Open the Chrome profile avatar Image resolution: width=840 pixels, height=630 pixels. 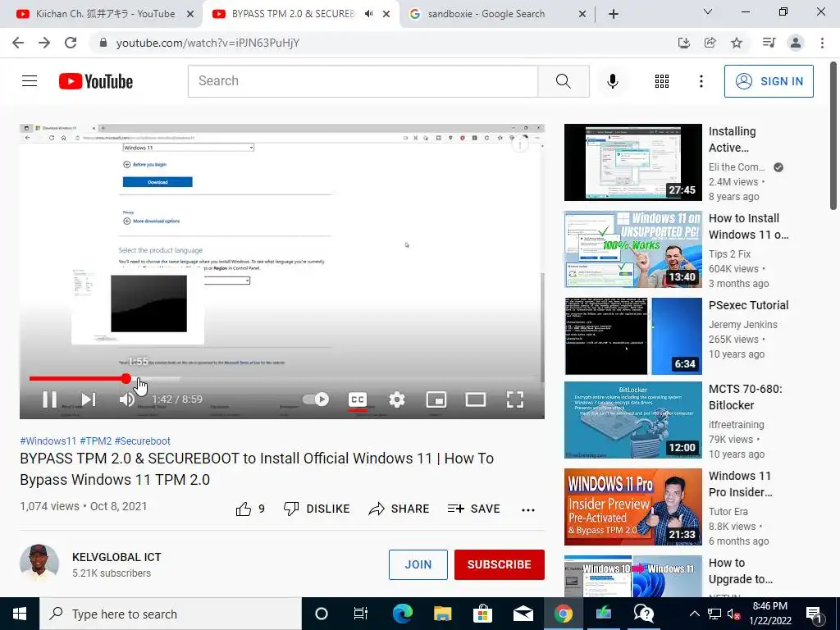(x=796, y=43)
